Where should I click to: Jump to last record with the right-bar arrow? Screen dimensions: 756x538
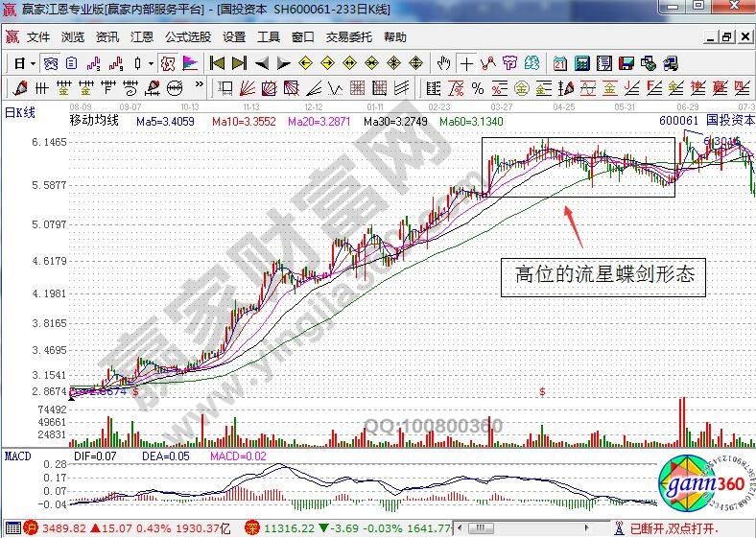(x=239, y=63)
